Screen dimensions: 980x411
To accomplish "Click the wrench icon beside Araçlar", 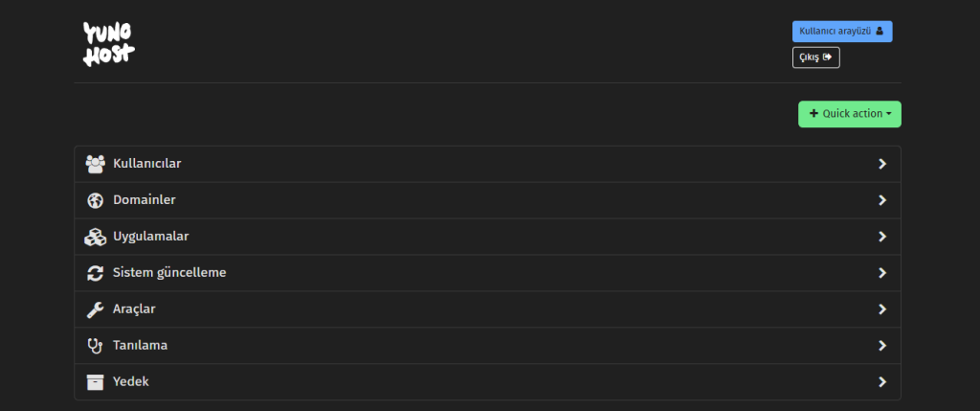I will [95, 309].
